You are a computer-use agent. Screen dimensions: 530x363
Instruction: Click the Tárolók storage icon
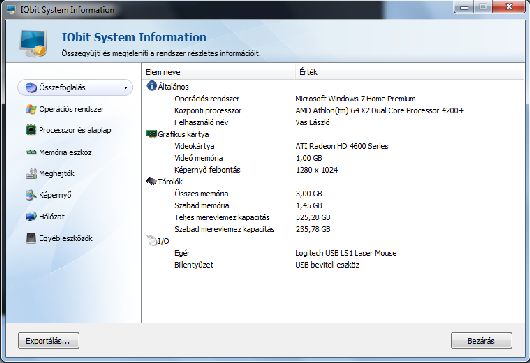pos(151,181)
